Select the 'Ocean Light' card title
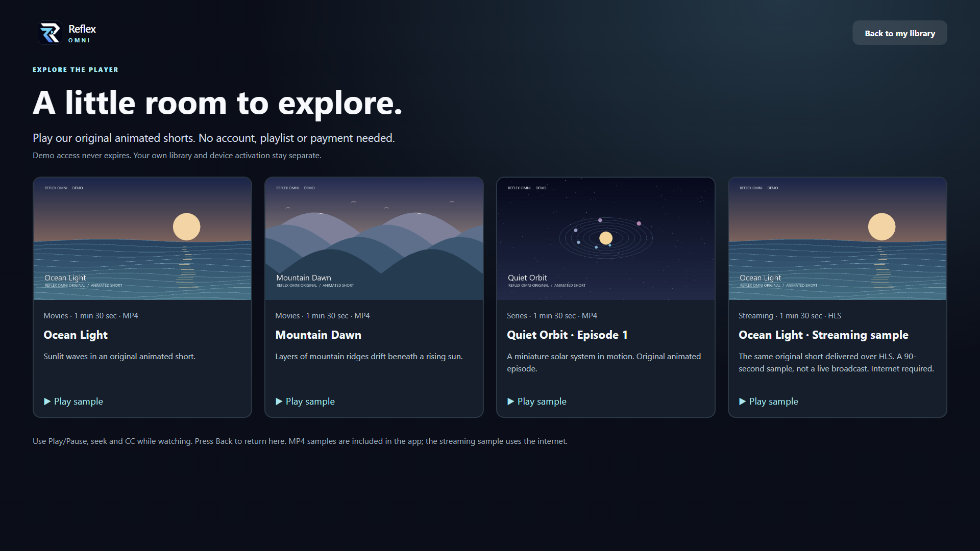 click(x=76, y=335)
